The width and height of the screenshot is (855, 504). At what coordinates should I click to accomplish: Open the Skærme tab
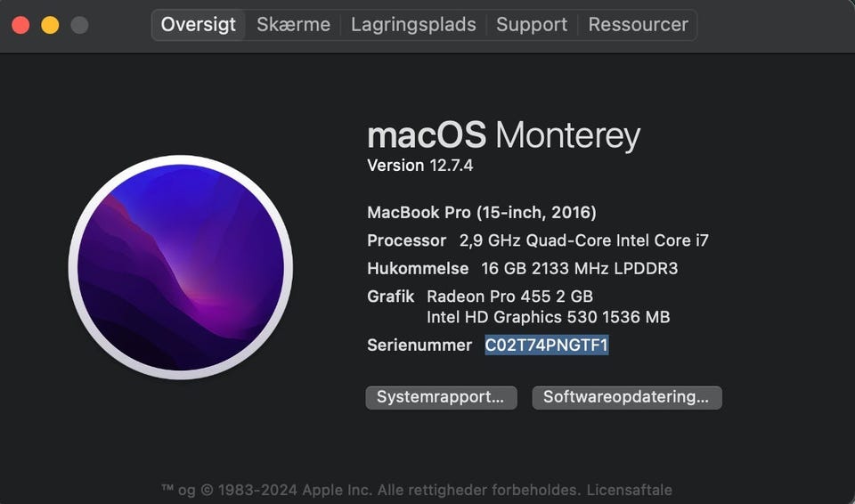(293, 25)
